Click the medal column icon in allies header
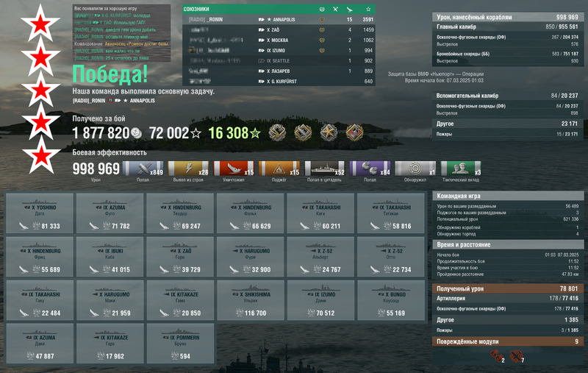Image resolution: width=588 pixels, height=373 pixels. 322,9
